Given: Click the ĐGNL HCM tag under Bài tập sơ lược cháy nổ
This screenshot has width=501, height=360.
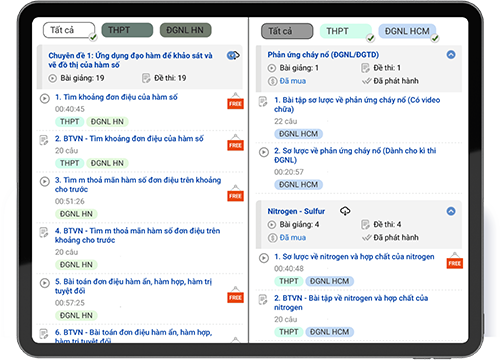Looking at the screenshot, I should pos(298,134).
